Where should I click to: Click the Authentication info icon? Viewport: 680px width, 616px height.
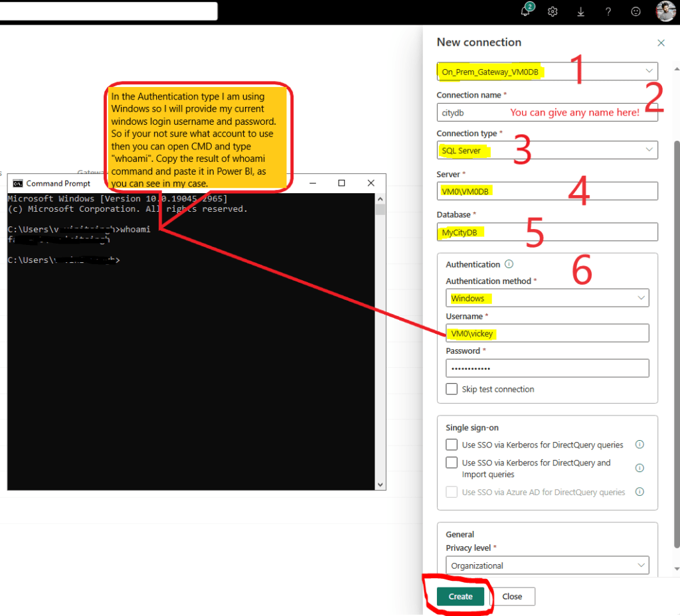coord(509,264)
